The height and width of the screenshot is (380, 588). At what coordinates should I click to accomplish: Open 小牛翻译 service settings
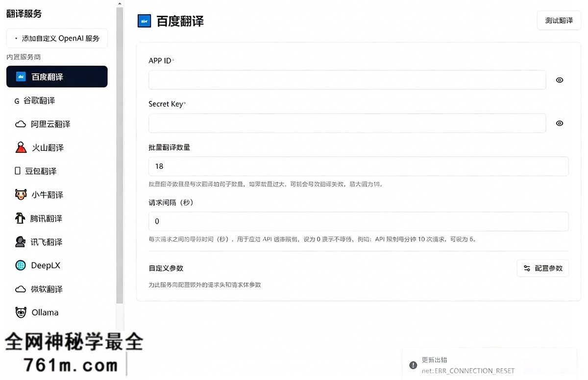pyautogui.click(x=57, y=194)
